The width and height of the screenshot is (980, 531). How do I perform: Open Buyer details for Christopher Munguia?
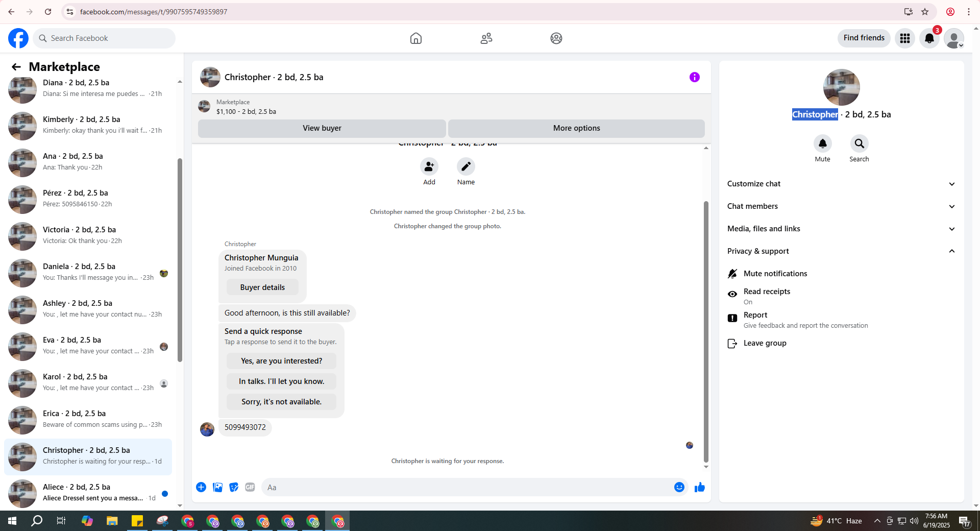(x=262, y=287)
